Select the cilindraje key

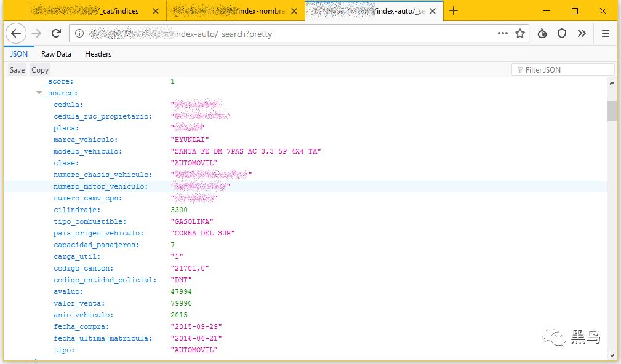point(77,210)
